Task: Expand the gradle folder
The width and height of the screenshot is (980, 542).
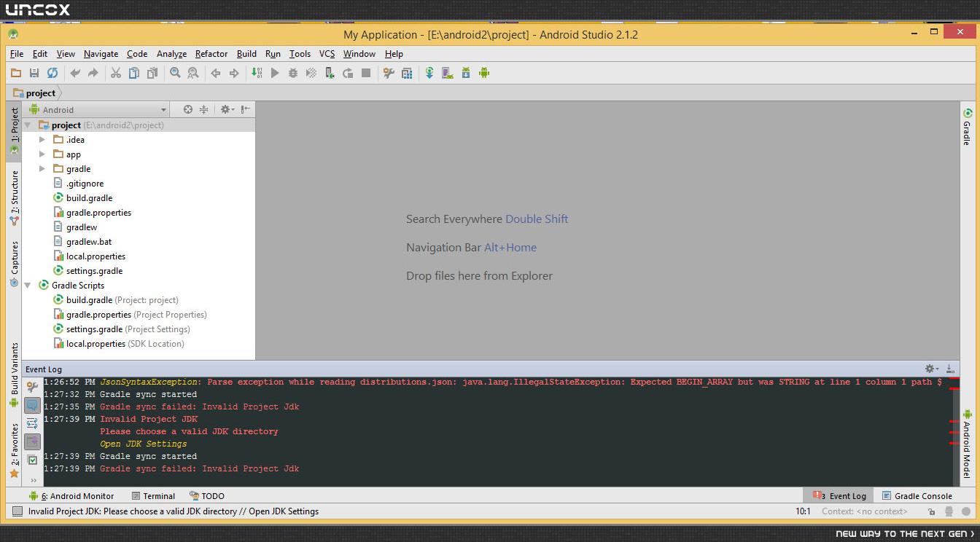Action: coord(42,169)
